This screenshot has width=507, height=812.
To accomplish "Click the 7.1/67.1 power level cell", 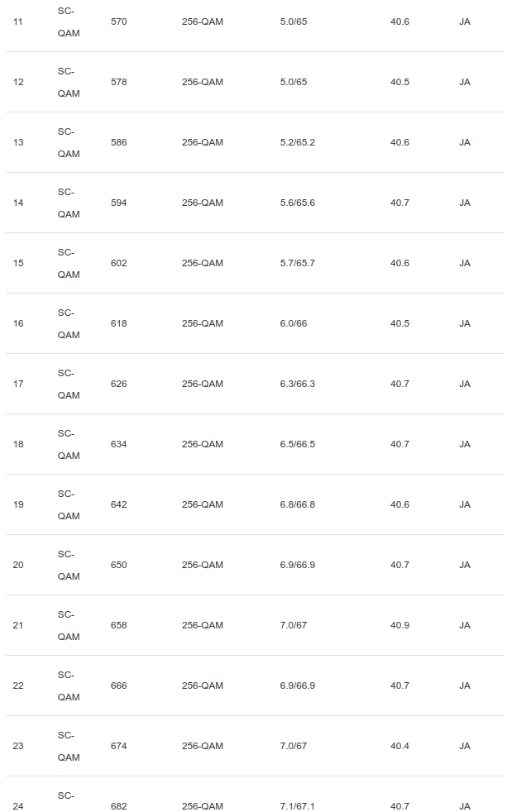I will [297, 806].
